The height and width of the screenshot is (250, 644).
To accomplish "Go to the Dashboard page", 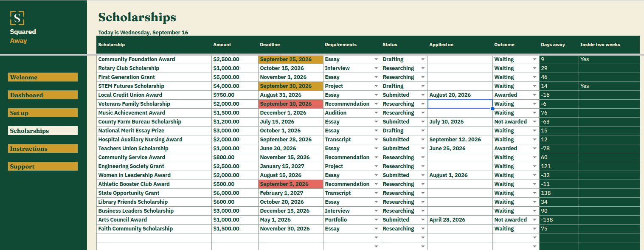I will pyautogui.click(x=43, y=95).
